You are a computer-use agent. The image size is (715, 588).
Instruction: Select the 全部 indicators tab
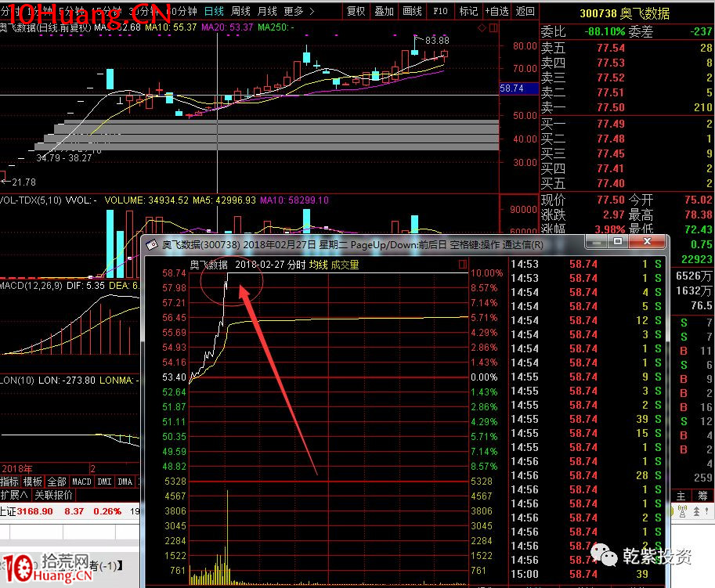[x=57, y=482]
